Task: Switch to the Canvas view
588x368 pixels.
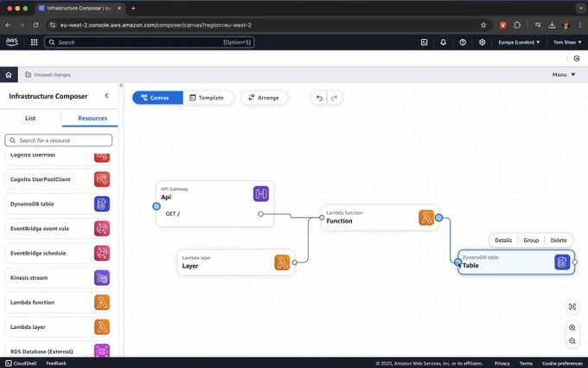Action: tap(157, 98)
